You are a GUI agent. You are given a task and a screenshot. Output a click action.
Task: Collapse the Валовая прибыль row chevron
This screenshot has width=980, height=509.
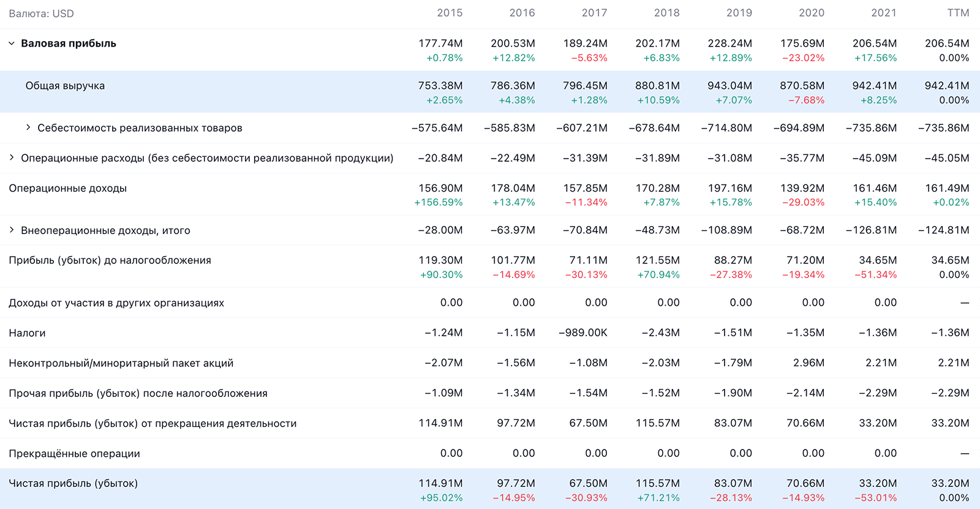12,43
